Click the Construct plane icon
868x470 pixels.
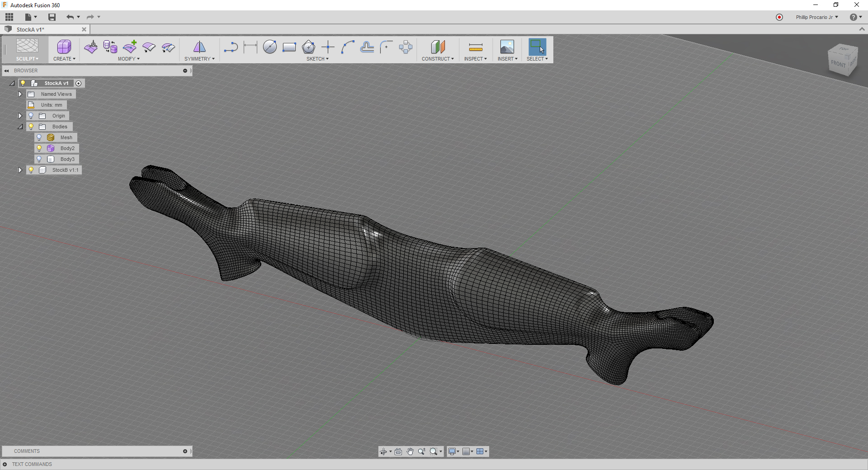coord(438,47)
